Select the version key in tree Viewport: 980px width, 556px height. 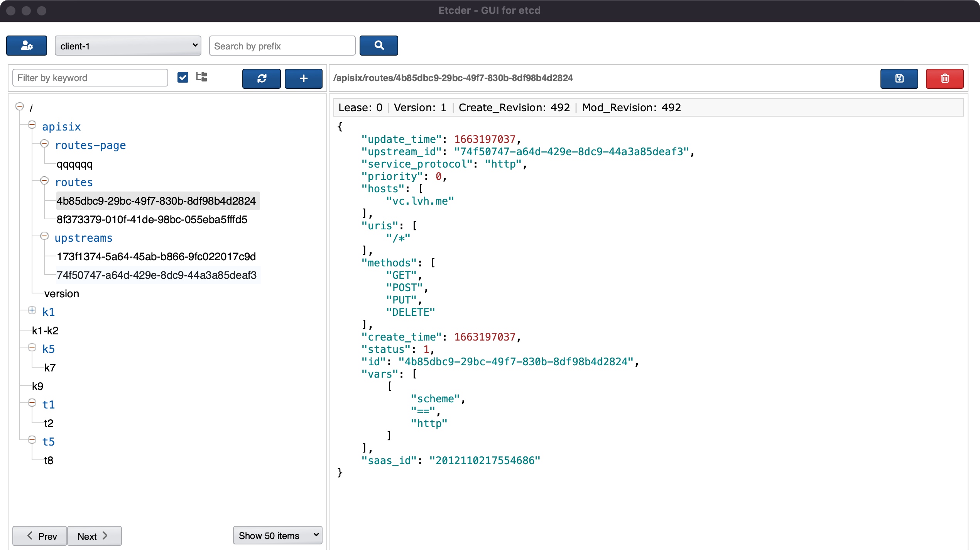(x=61, y=294)
